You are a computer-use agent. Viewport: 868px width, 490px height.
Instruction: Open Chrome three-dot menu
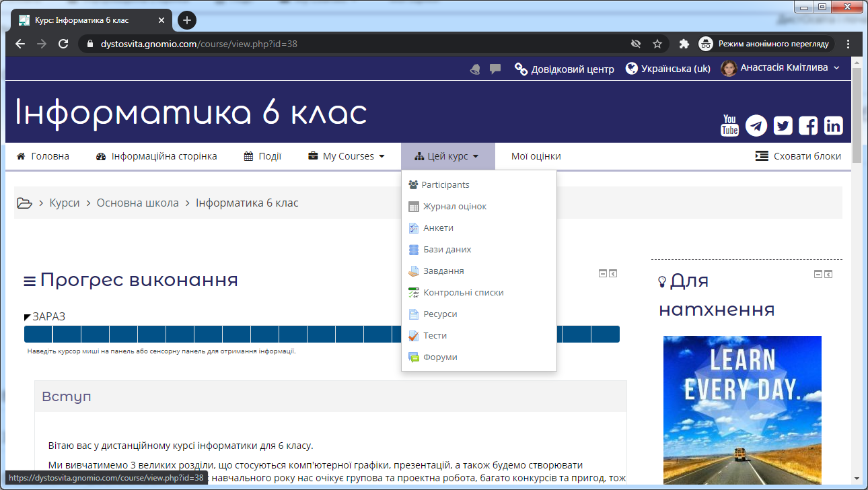coord(848,44)
